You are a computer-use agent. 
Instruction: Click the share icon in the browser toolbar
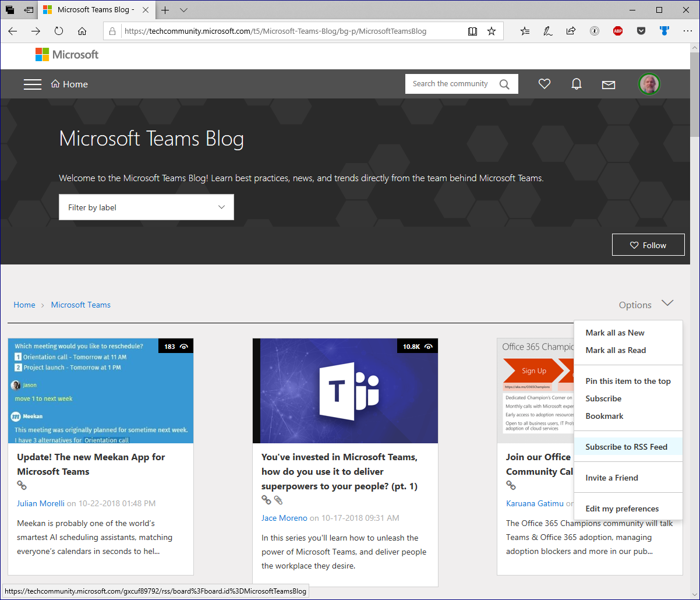[571, 30]
